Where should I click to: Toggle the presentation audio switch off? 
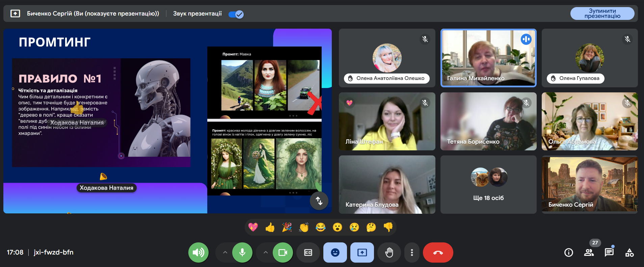tap(236, 14)
